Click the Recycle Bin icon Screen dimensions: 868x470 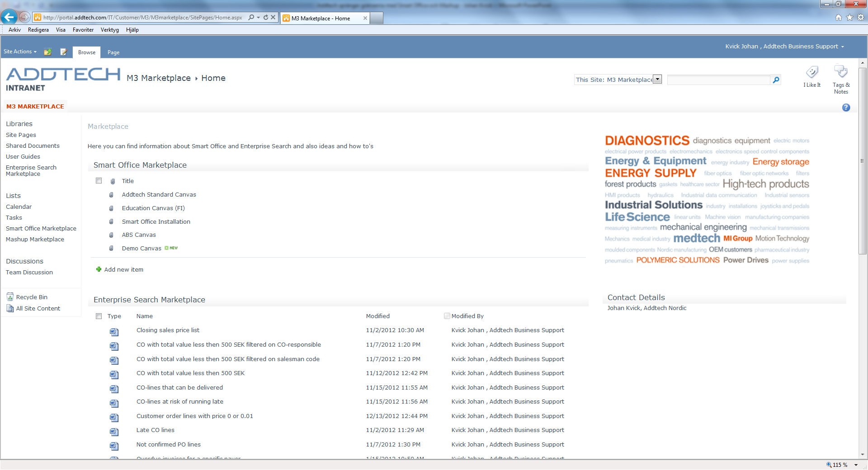point(10,297)
